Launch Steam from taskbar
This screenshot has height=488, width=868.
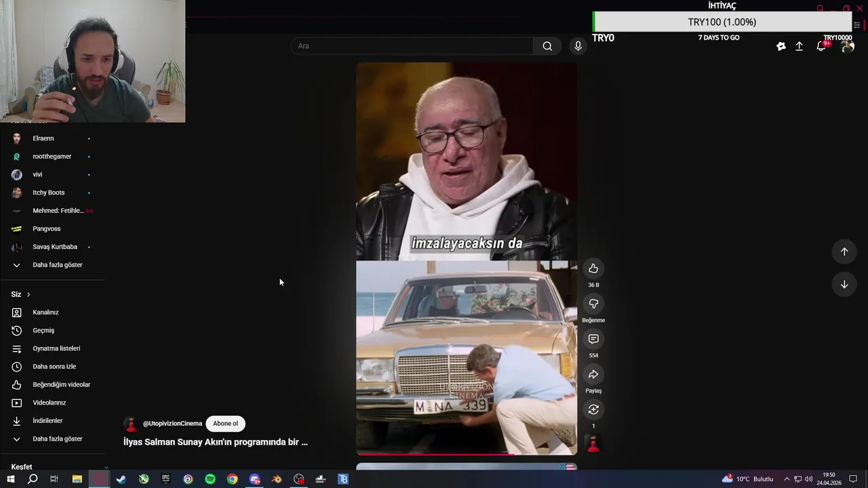point(121,479)
